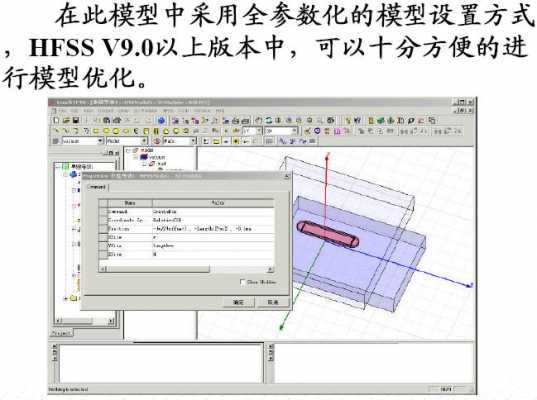Image resolution: width=537 pixels, height=400 pixels.
Task: Click the Name column header
Action: click(x=130, y=203)
